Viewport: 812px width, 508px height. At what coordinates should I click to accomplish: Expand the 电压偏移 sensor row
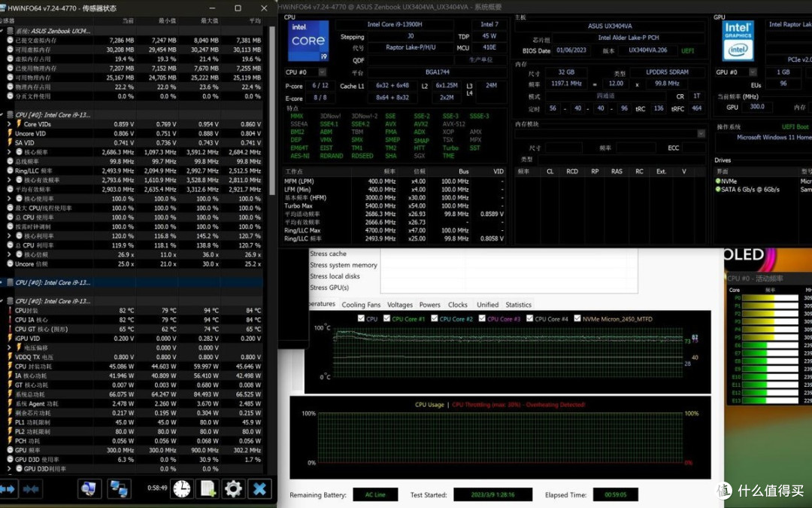(x=9, y=348)
